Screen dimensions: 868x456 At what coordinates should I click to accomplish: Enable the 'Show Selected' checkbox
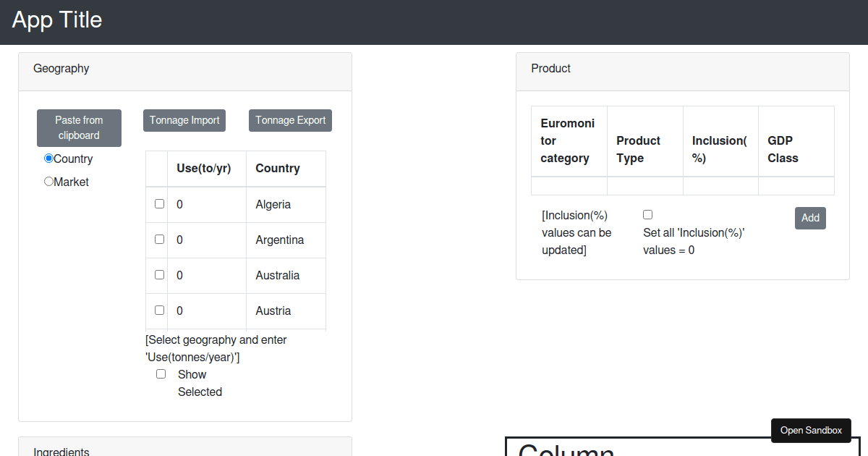click(161, 373)
